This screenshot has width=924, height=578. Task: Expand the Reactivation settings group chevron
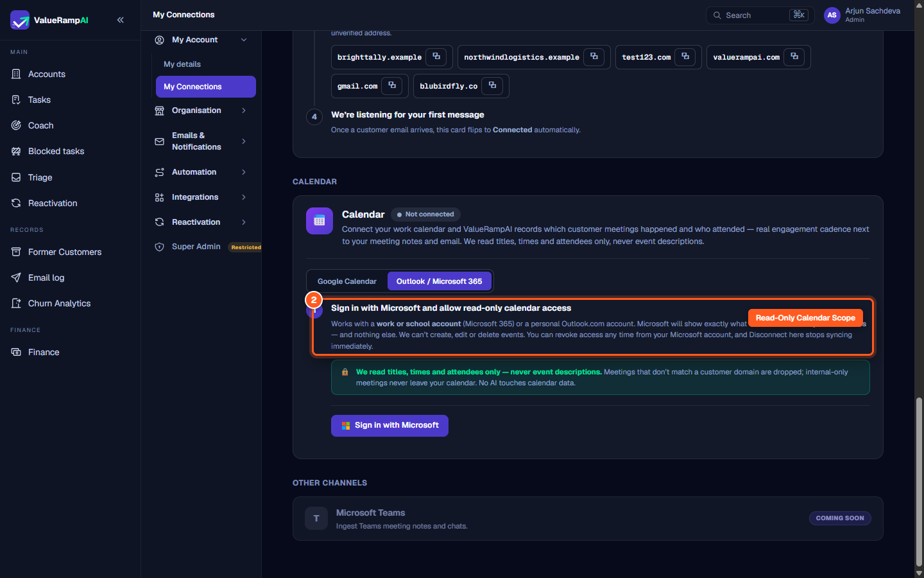coord(244,222)
